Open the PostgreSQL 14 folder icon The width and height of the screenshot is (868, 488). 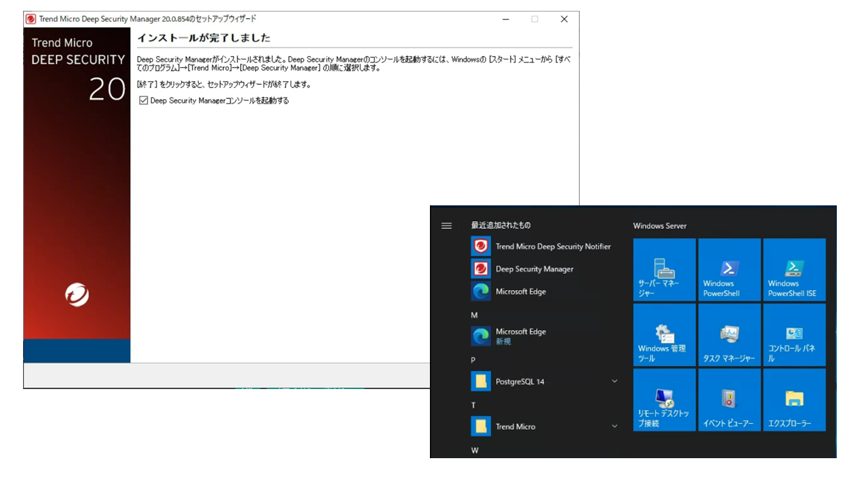pyautogui.click(x=481, y=381)
